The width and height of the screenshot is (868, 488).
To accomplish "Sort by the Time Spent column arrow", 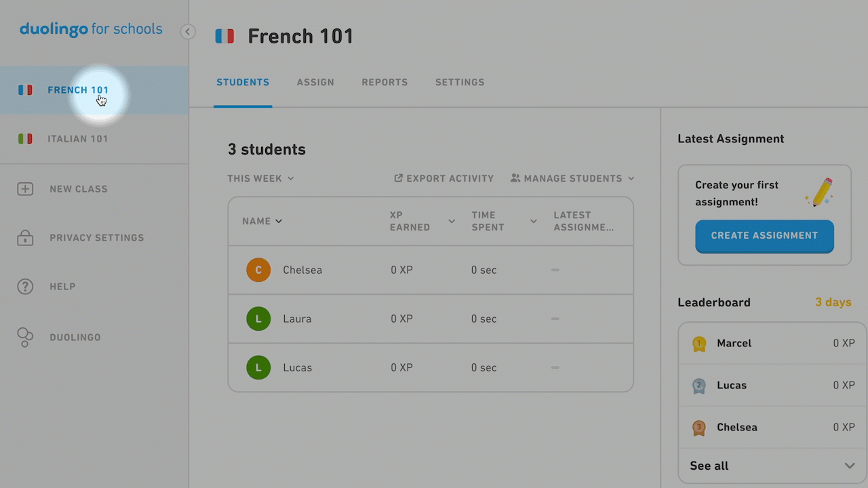I will 534,222.
